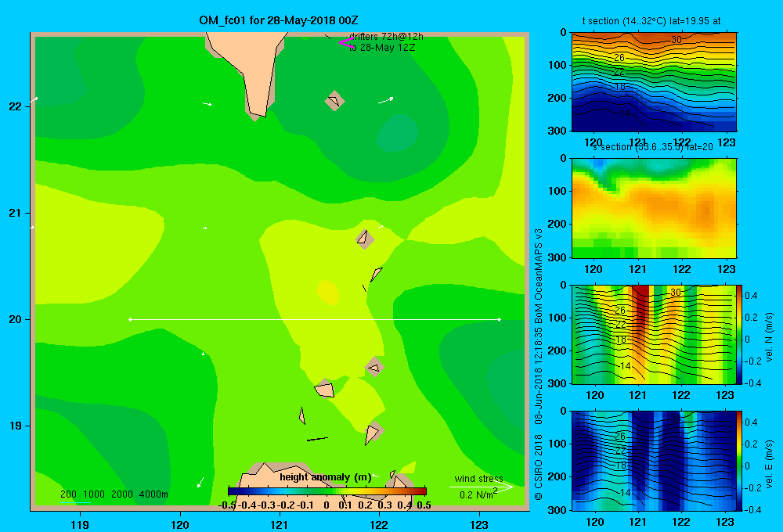Click the island near 121.5E 19.3N
783x532 pixels.
(325, 389)
